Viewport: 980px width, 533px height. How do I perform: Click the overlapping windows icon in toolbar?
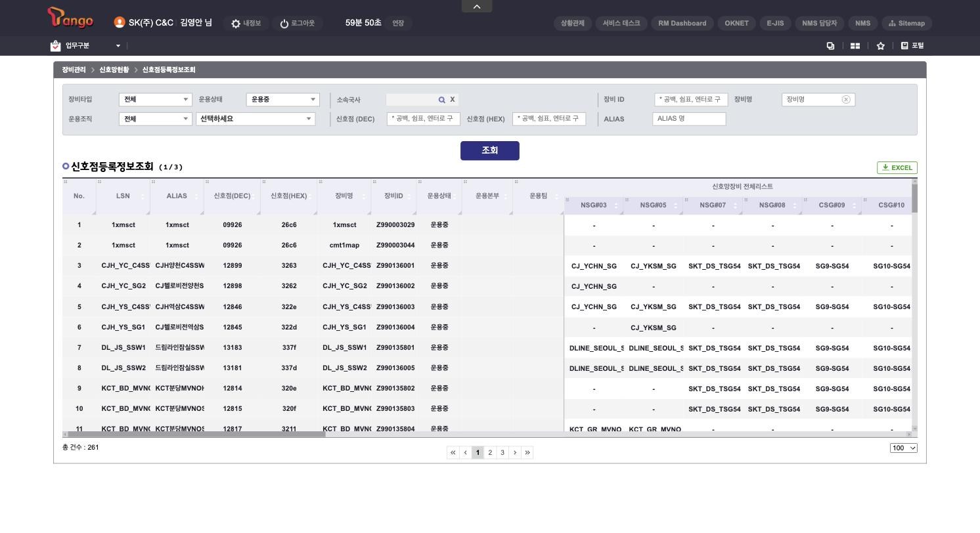point(830,46)
